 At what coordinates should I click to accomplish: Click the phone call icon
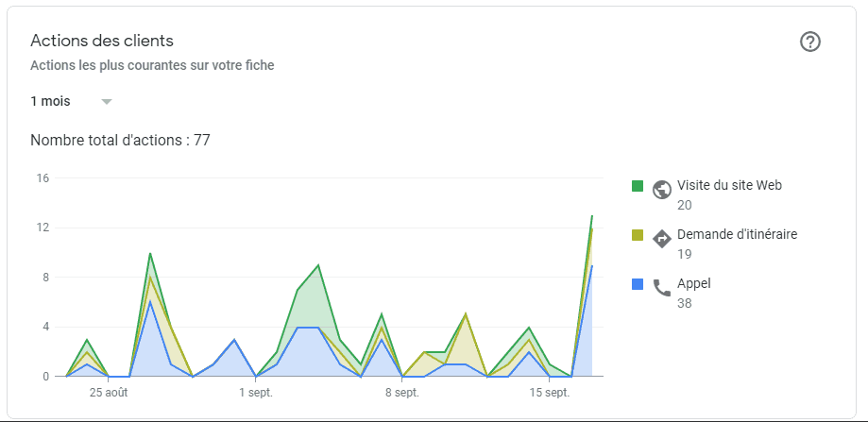coord(661,287)
